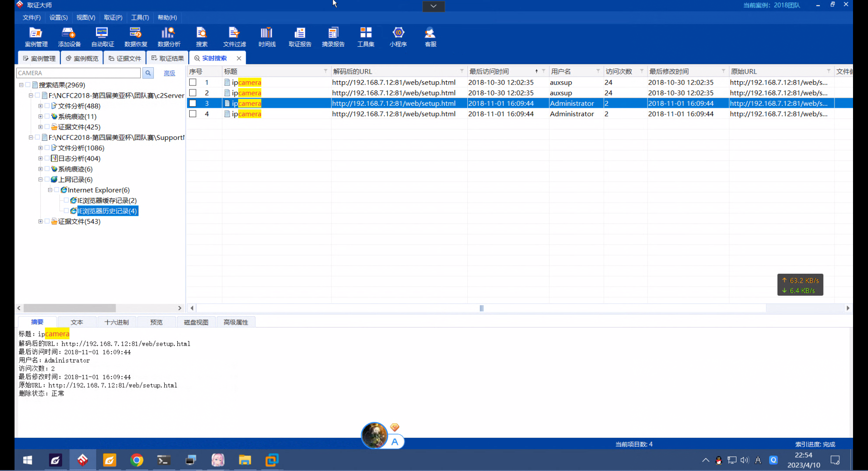
Task: Click the 高级 advanced search link
Action: click(169, 73)
